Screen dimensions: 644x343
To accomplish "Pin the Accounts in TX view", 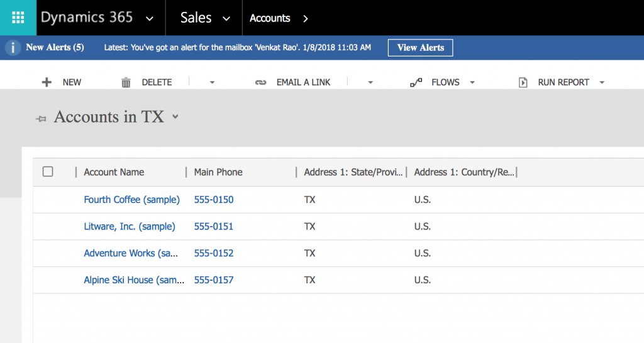I will tap(42, 119).
